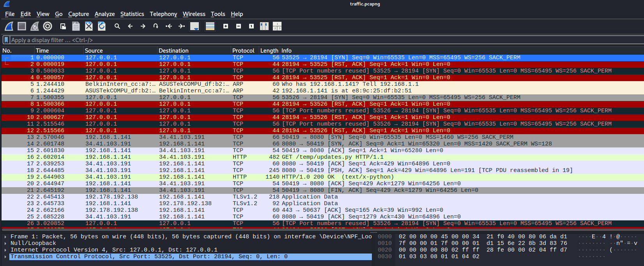Start a new packet capture with the shark fin icon

coord(9,26)
